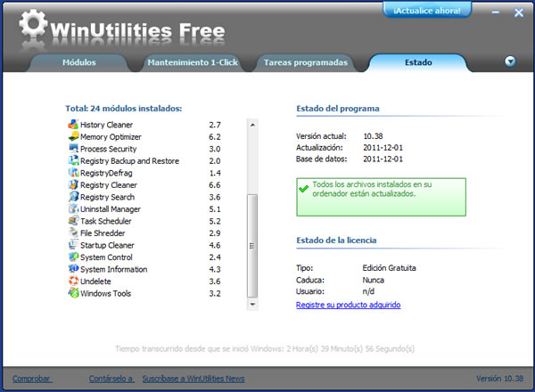Click the Caduca value Nunca
Screen dimensions: 535x392
[x=373, y=280]
